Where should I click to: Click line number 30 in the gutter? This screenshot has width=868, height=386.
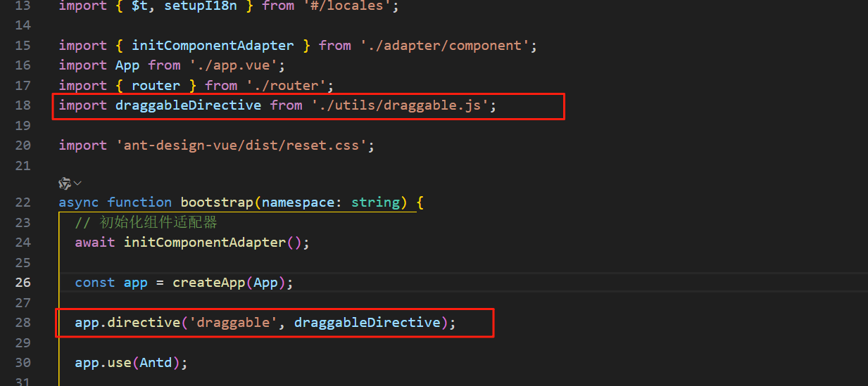point(23,363)
